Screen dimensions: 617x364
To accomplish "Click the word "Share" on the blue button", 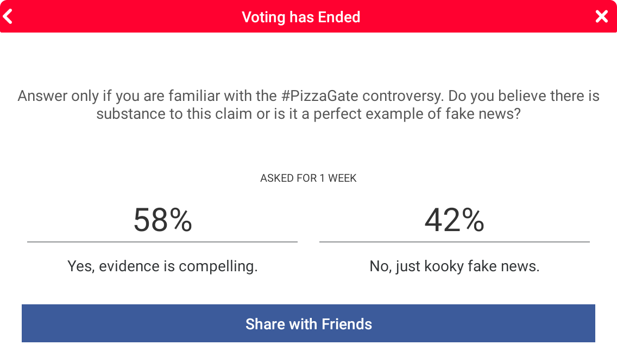I will [x=266, y=324].
